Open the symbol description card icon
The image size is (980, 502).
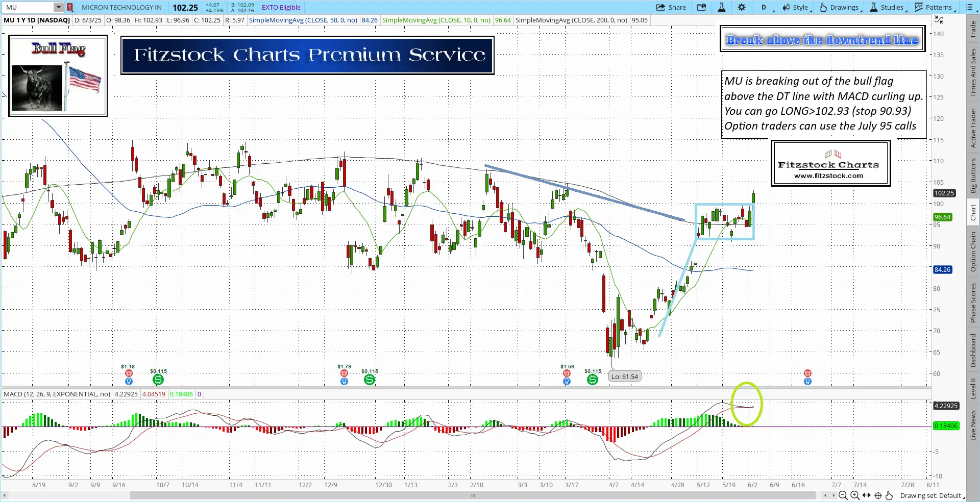click(702, 7)
